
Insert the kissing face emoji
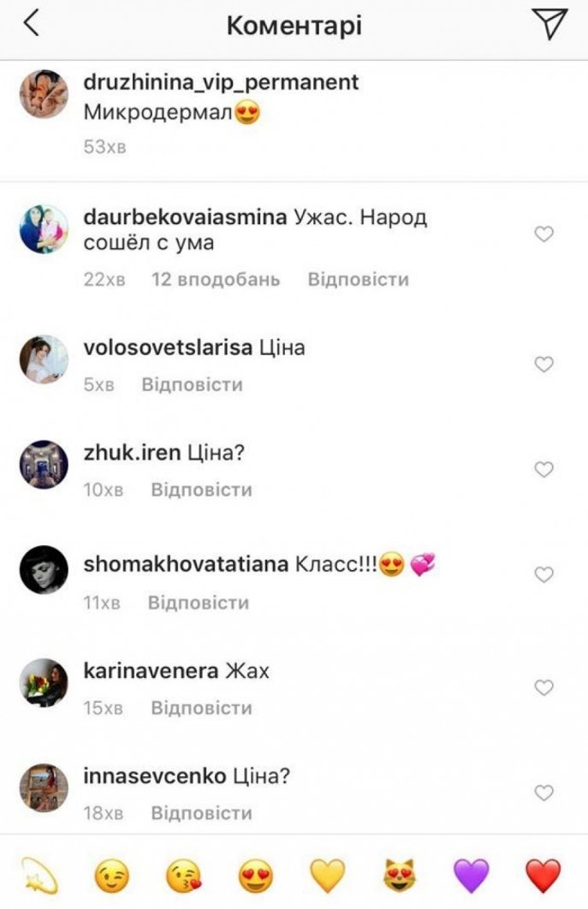pyautogui.click(x=184, y=876)
